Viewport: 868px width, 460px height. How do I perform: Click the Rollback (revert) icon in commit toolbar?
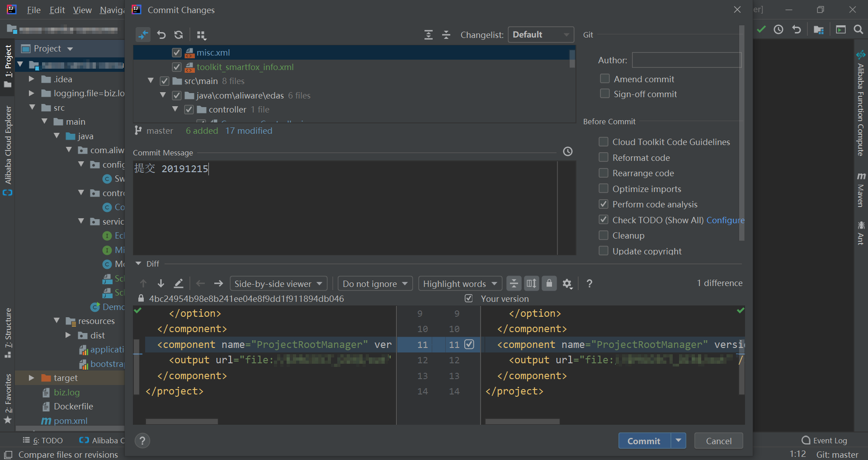click(x=161, y=35)
